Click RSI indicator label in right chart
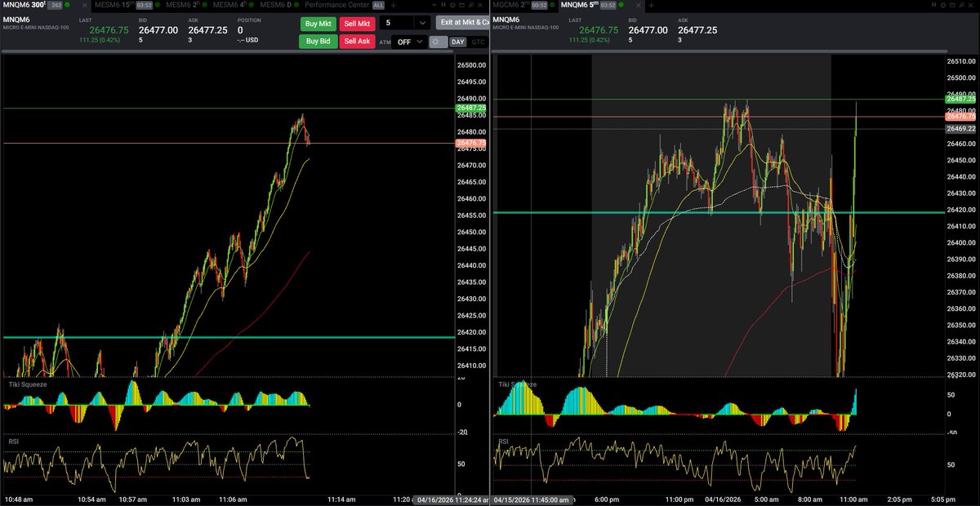 (x=503, y=442)
